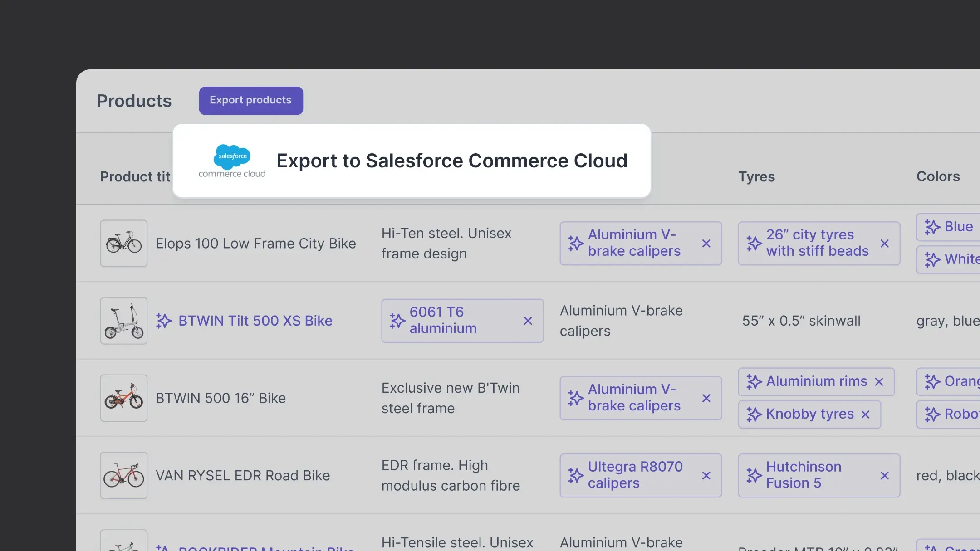Click the sparkle icon beside BTWIN Tilt 500 XS Bike

[164, 321]
